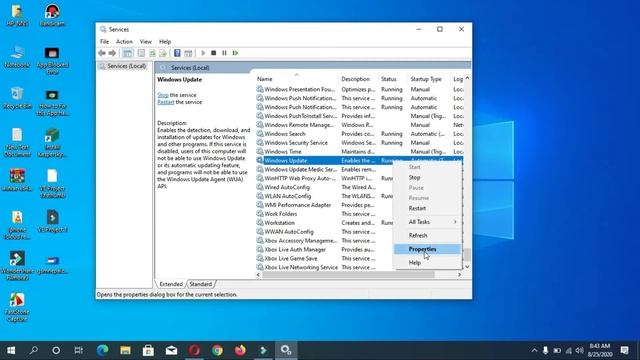The image size is (640, 360).
Task: Sort by the Name column header
Action: [297, 79]
